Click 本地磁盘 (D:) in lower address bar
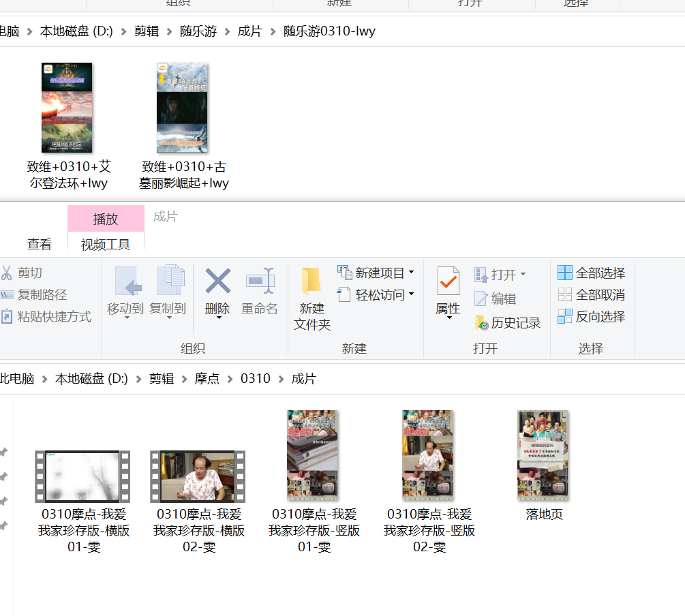 92,378
